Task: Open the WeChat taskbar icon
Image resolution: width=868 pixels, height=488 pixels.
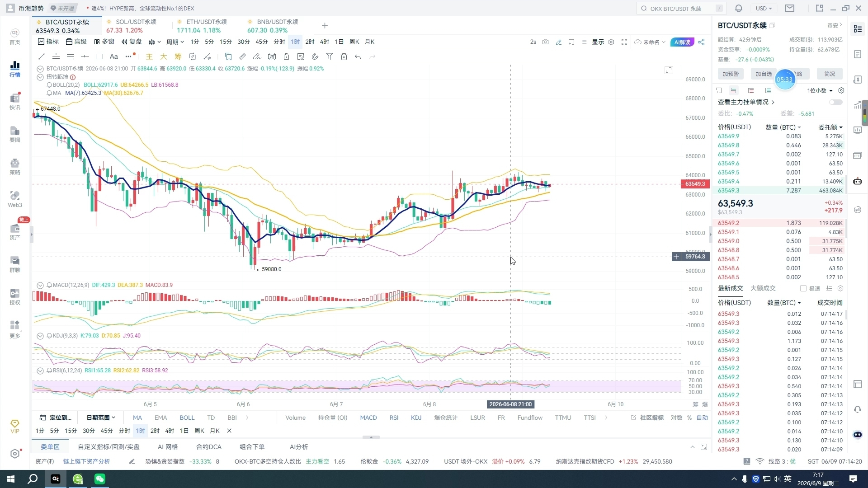Action: tap(99, 479)
